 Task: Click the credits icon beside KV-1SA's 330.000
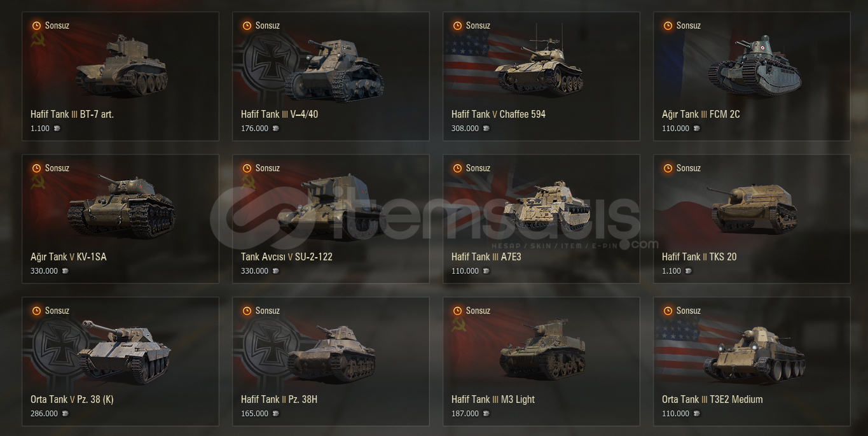click(x=65, y=271)
